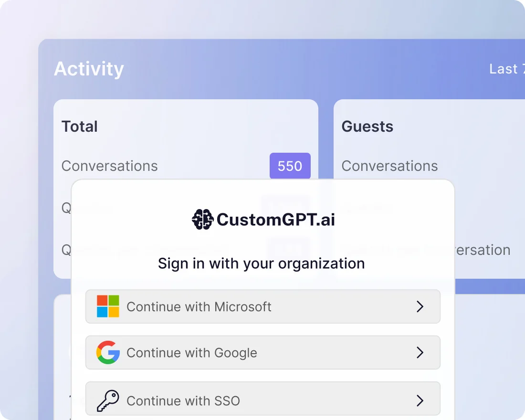This screenshot has width=525, height=420.
Task: Select the Total card heading
Action: (x=80, y=126)
